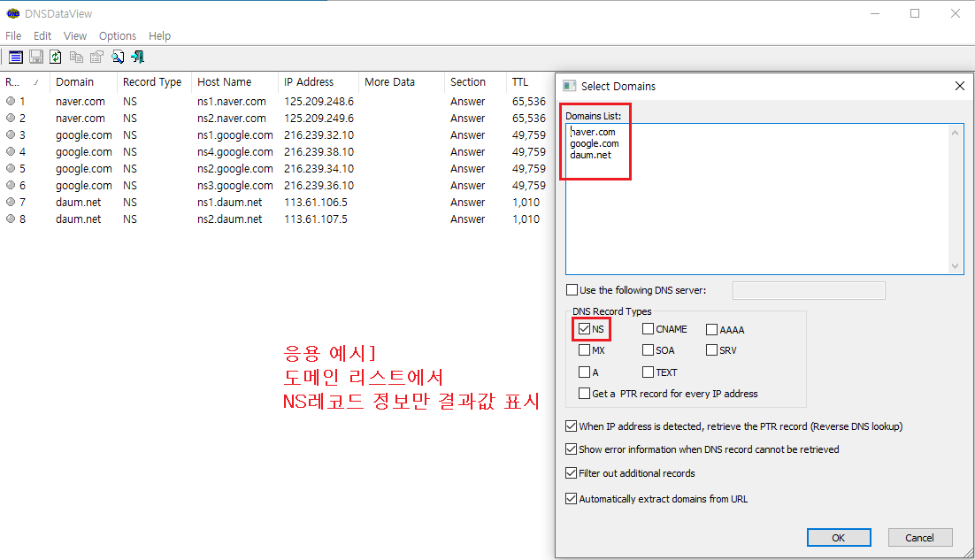Select the record icon of row 3
This screenshot has height=560, width=975.
click(11, 134)
